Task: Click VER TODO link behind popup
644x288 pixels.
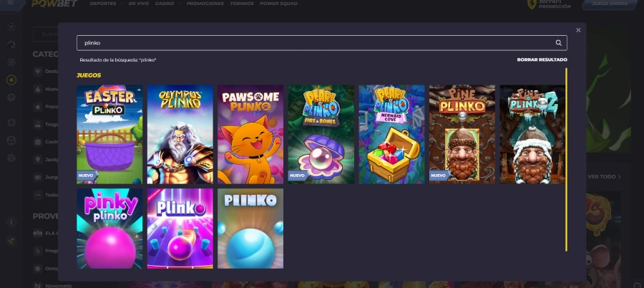Action: (x=604, y=176)
